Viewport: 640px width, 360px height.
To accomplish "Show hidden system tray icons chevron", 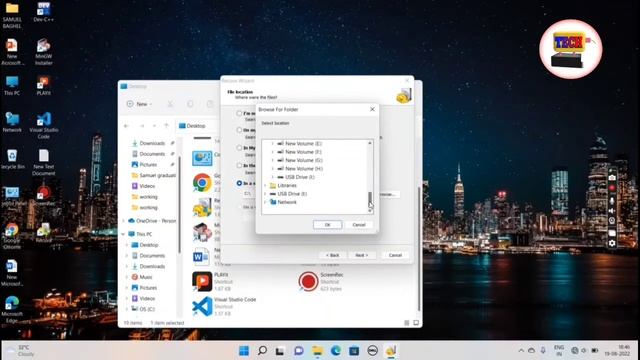I will click(x=521, y=351).
